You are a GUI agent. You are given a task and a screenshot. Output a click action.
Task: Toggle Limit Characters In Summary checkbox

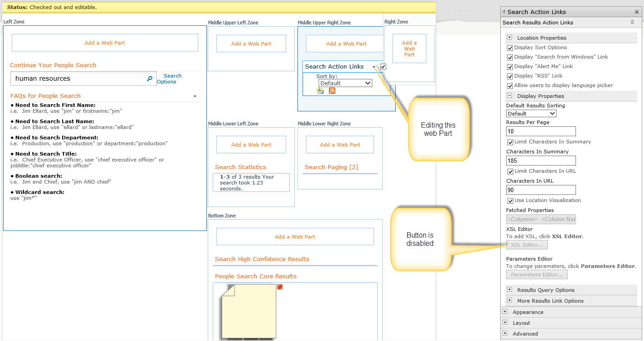[510, 142]
